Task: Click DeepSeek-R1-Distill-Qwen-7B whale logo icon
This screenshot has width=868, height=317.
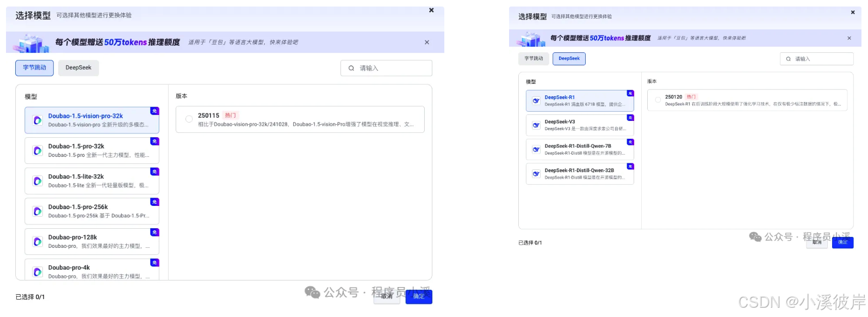Action: (x=536, y=150)
